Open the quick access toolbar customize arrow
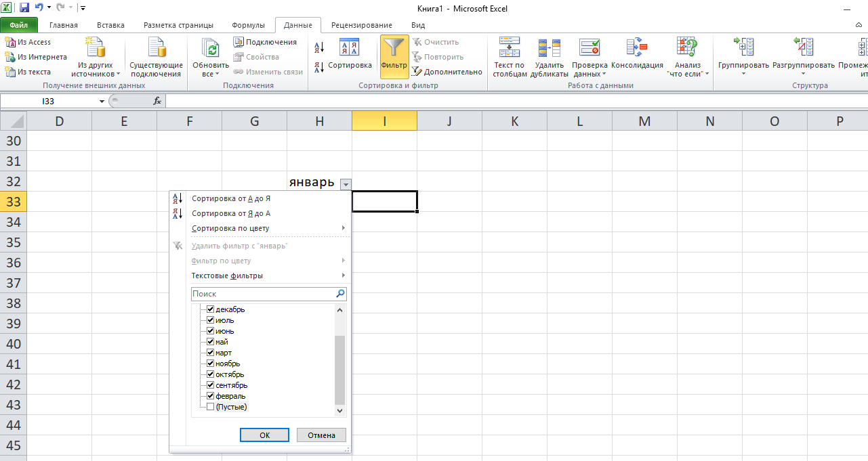The image size is (868, 461). [83, 8]
